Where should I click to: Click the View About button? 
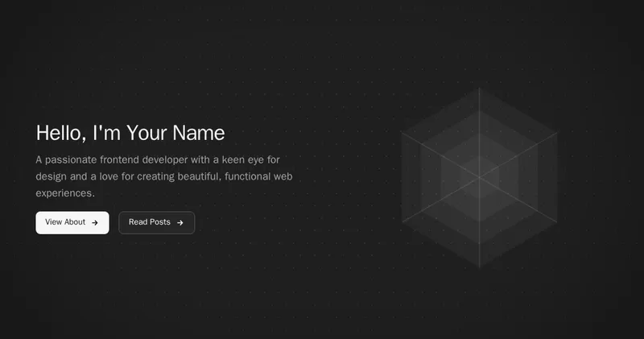[72, 222]
